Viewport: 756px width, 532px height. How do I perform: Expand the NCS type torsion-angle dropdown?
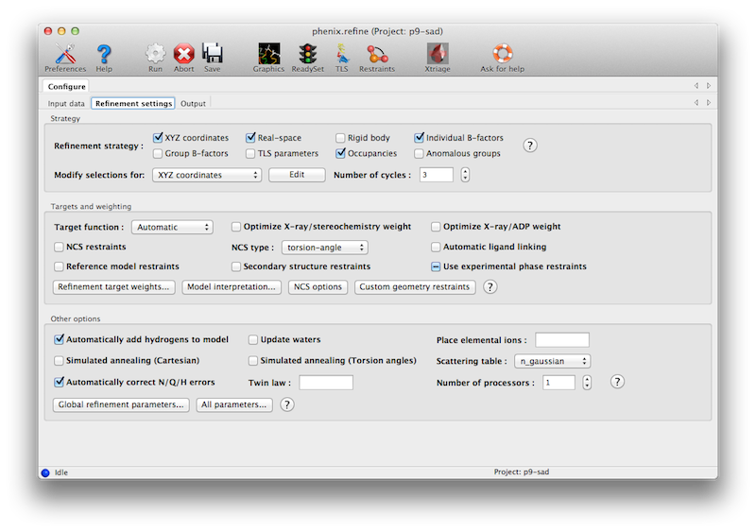coord(325,248)
